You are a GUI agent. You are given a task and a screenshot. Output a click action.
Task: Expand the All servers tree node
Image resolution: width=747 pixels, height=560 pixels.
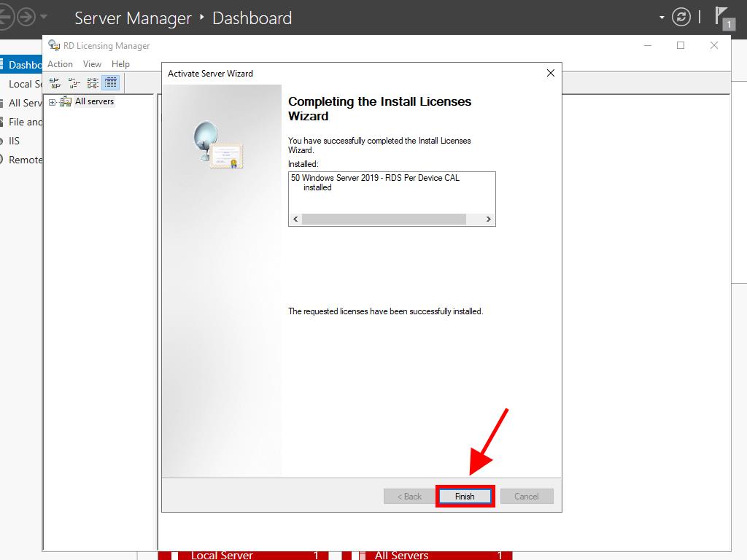click(52, 102)
